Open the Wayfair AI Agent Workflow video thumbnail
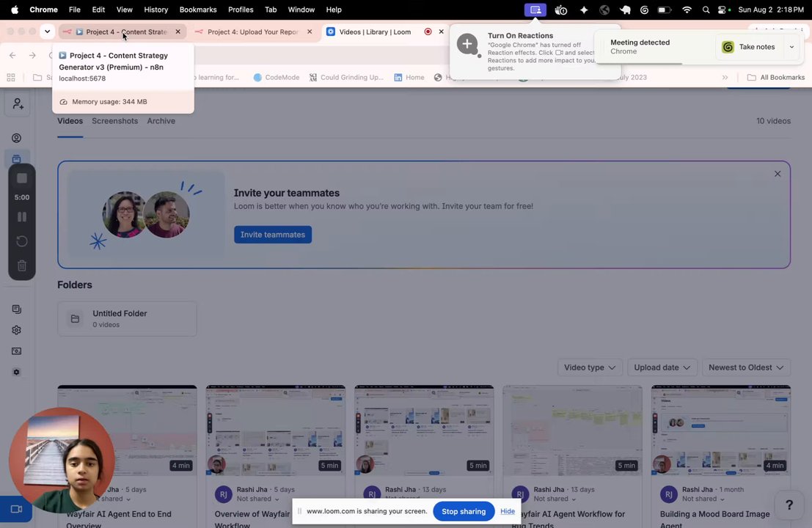The width and height of the screenshot is (812, 528). tap(572, 430)
